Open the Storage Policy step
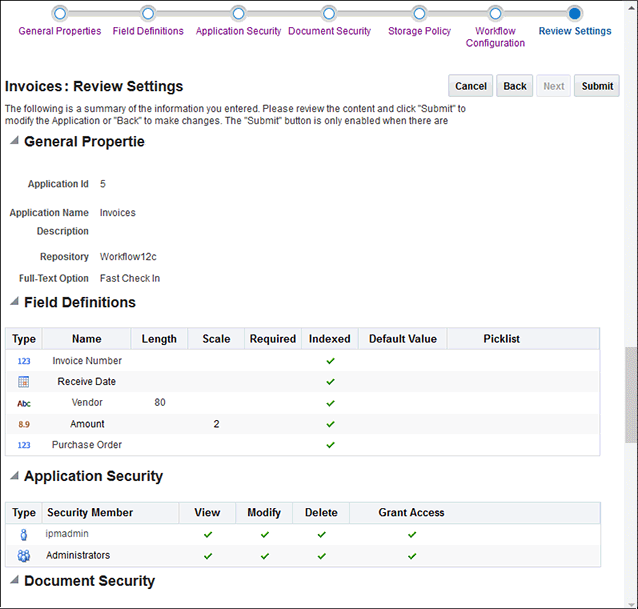 (419, 13)
